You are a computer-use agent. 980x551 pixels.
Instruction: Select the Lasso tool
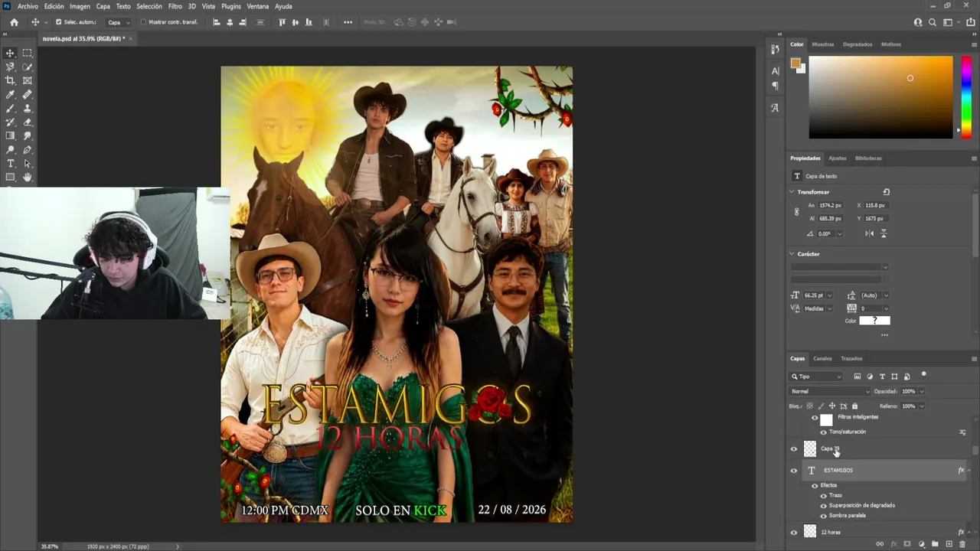click(10, 67)
